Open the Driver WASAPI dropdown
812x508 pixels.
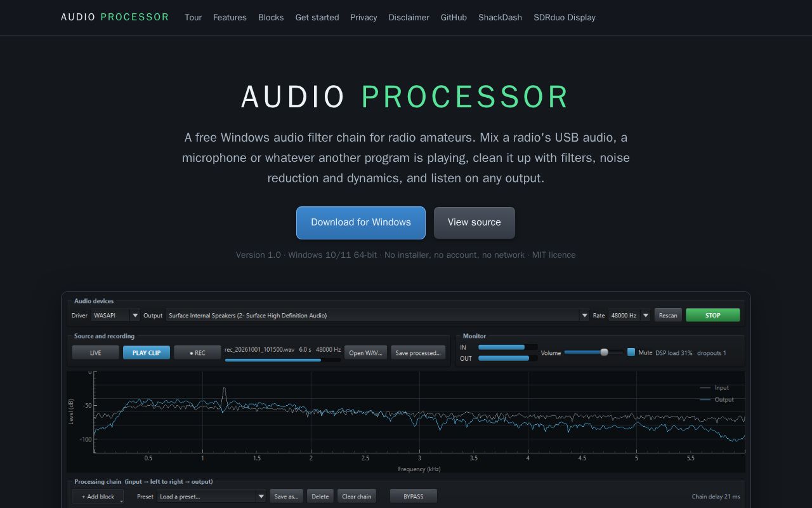115,315
